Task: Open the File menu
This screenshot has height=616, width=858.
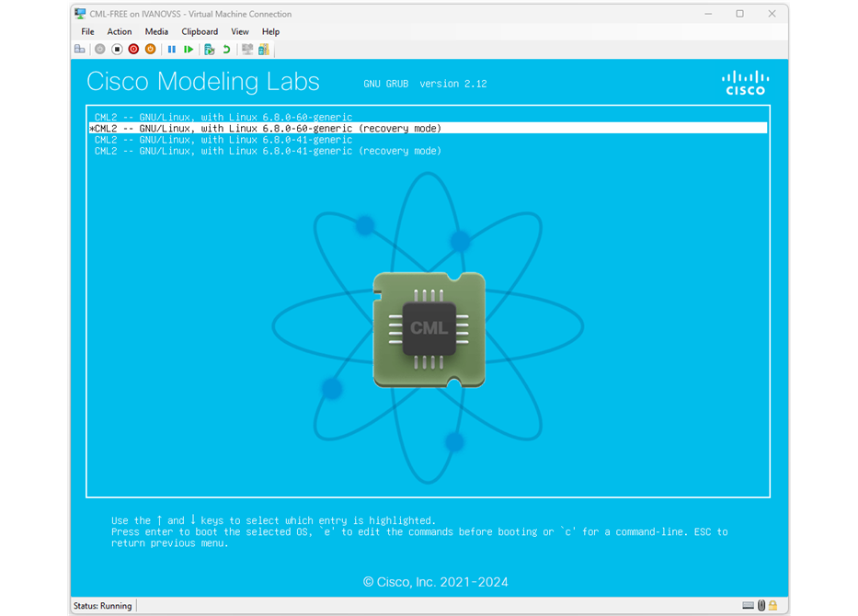Action: [x=87, y=32]
